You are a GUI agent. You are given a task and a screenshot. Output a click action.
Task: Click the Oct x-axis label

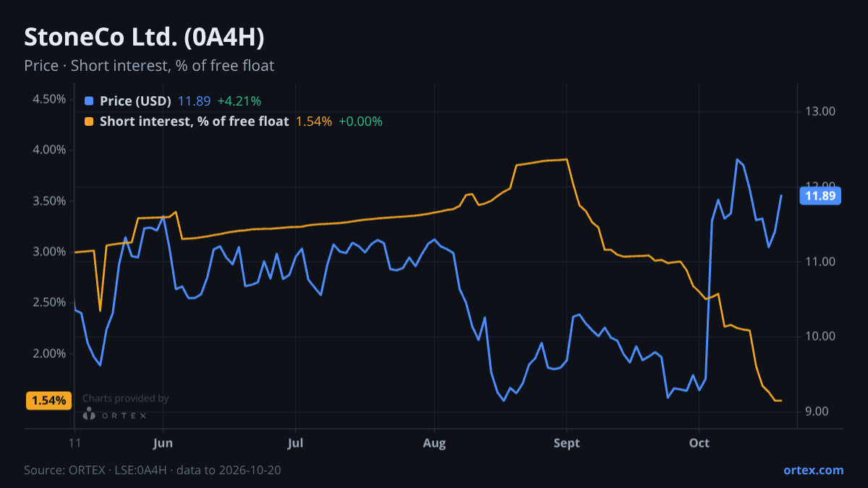699,443
